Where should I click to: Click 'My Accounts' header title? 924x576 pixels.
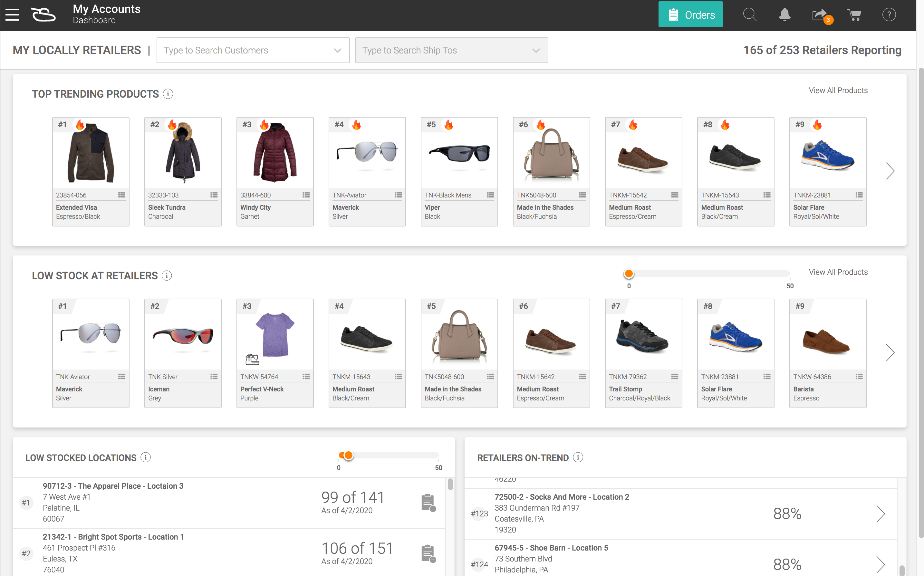[x=107, y=9]
